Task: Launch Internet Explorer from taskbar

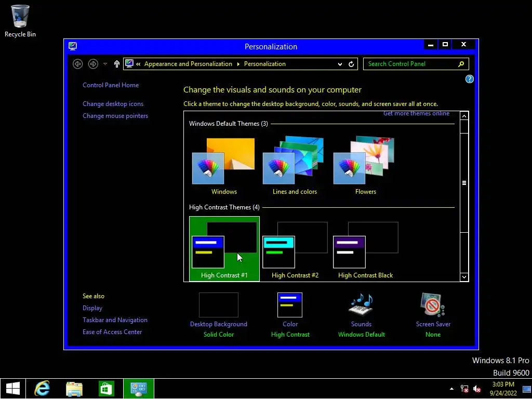Action: pos(42,389)
